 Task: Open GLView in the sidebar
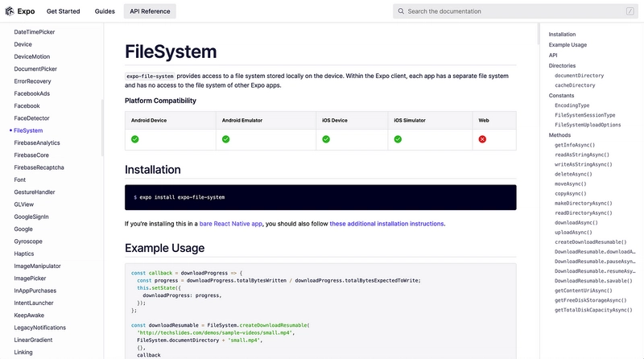click(24, 204)
